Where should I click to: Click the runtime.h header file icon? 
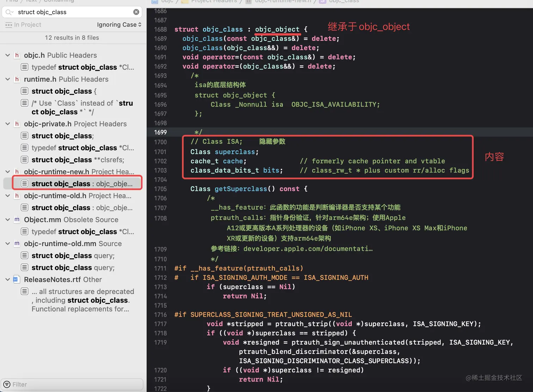17,79
